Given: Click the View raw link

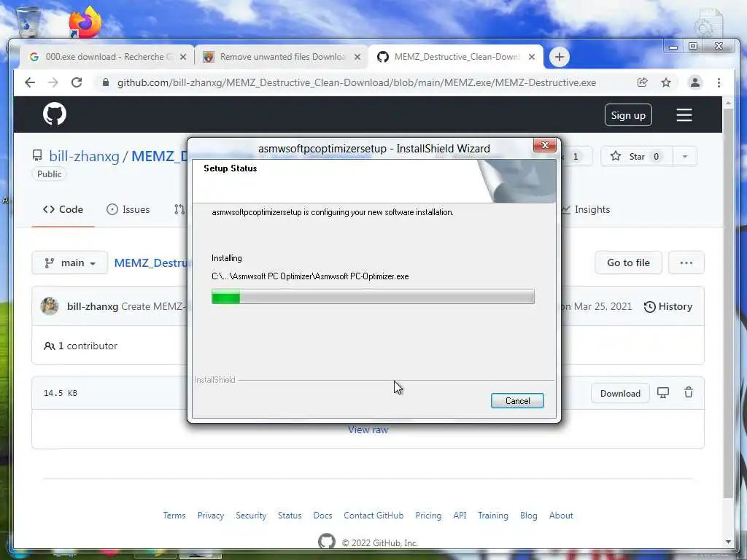Looking at the screenshot, I should [x=368, y=429].
